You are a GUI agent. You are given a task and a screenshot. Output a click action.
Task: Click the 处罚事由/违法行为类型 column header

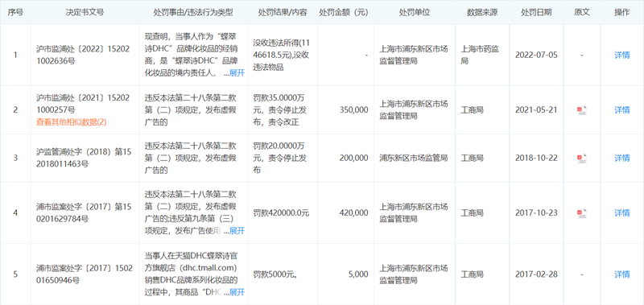tap(193, 12)
